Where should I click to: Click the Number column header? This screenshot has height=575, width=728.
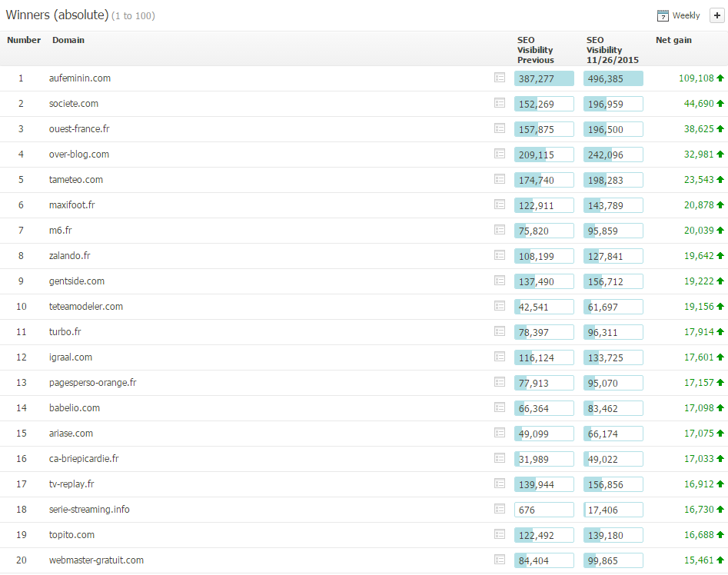tap(24, 40)
